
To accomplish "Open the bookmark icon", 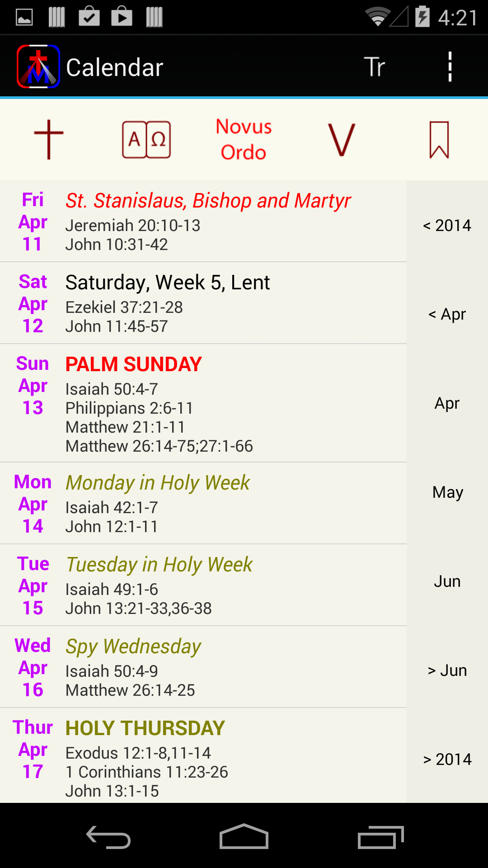I will click(439, 140).
